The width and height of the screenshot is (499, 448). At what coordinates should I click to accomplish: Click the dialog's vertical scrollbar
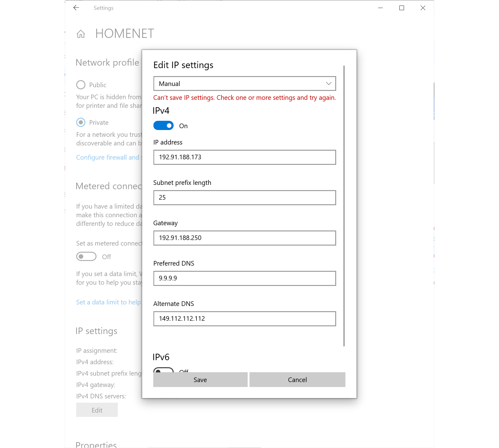click(x=344, y=206)
